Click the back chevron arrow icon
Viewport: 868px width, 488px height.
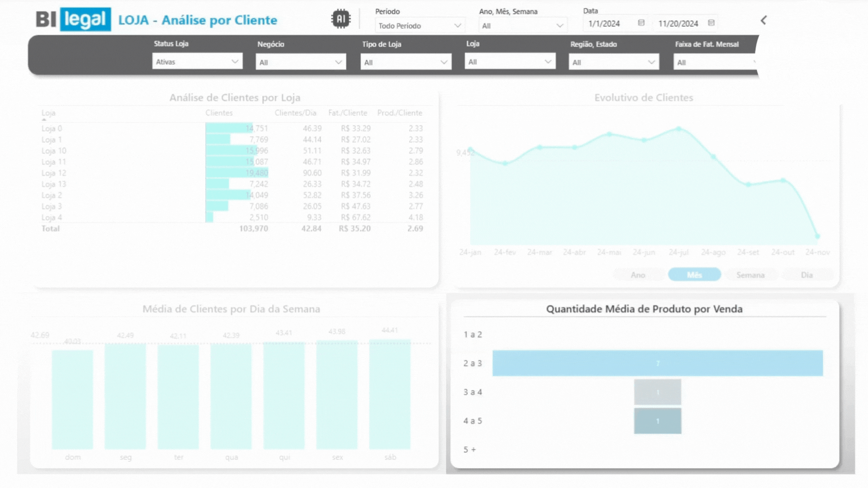tap(764, 20)
